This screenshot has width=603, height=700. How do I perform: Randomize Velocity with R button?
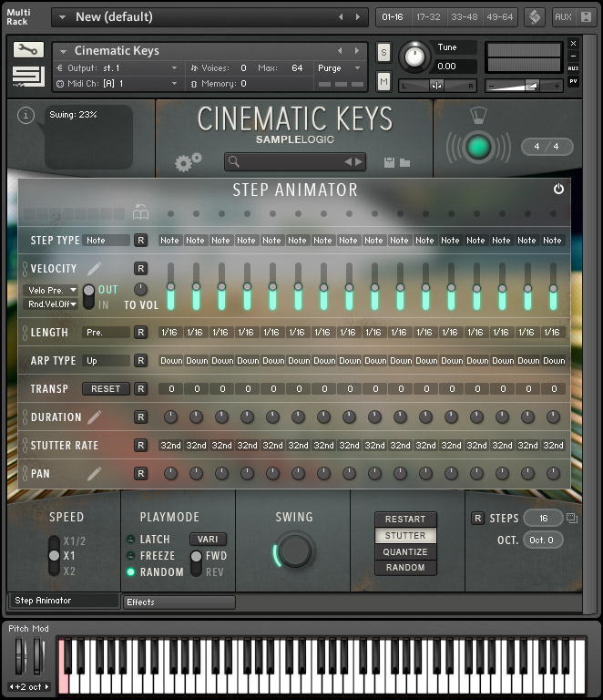tap(140, 268)
